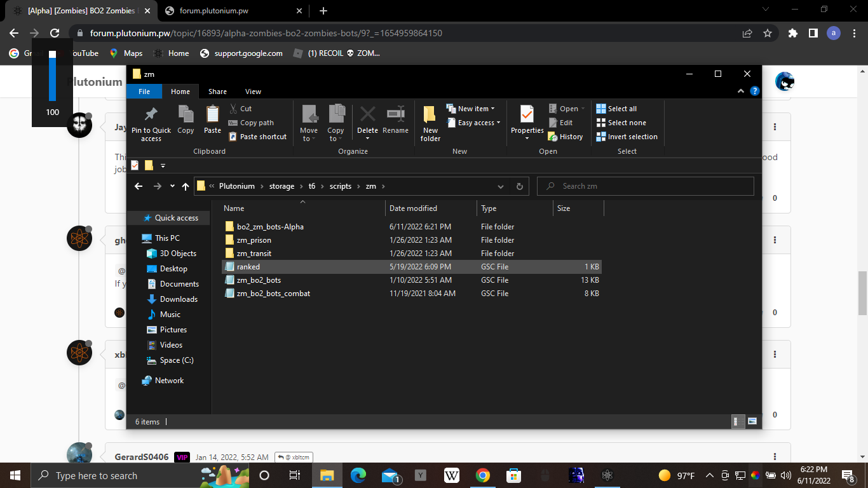Open recent locations dropdown arrow
This screenshot has width=868, height=488.
172,186
